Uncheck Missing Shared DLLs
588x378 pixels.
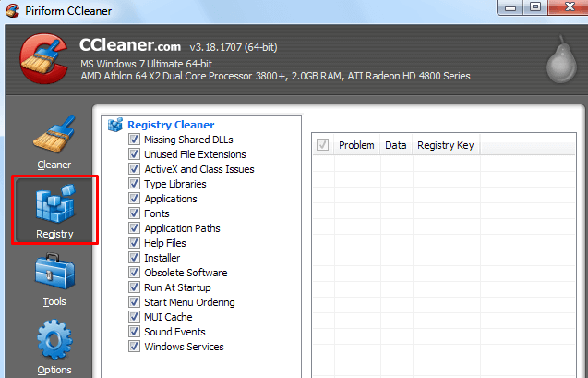pyautogui.click(x=134, y=140)
